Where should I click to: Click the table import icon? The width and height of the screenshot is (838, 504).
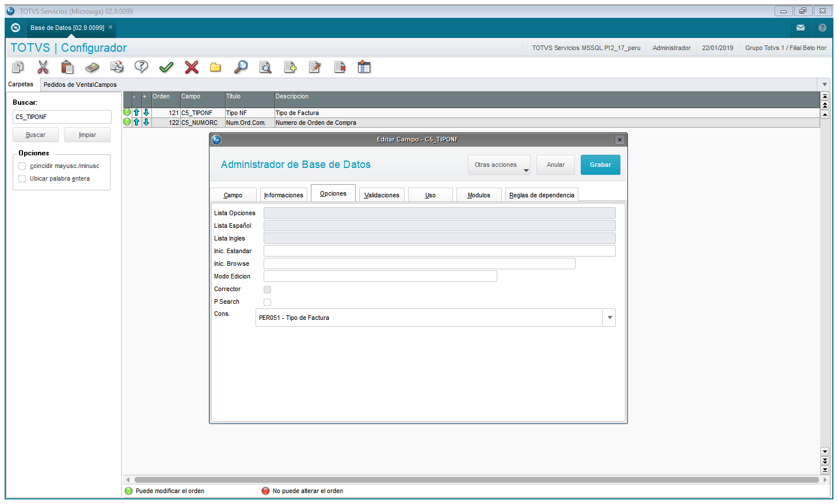[364, 67]
